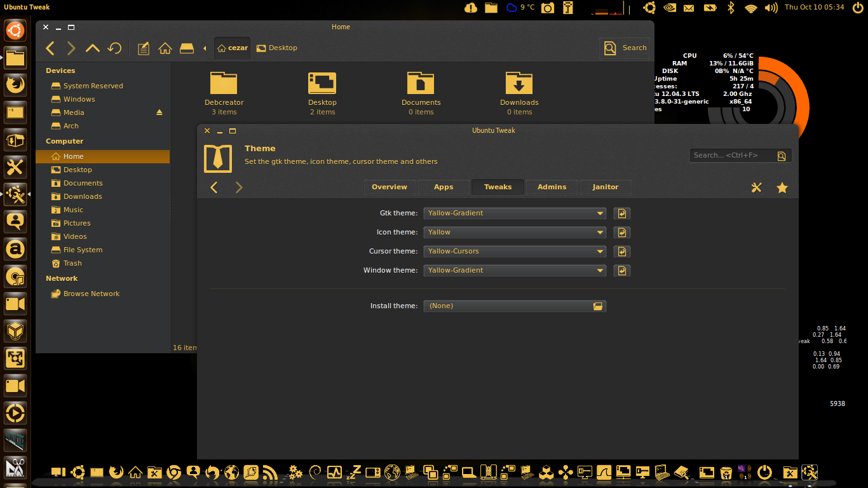This screenshot has height=488, width=868.
Task: Click the drive icon in file manager toolbar
Action: (187, 48)
